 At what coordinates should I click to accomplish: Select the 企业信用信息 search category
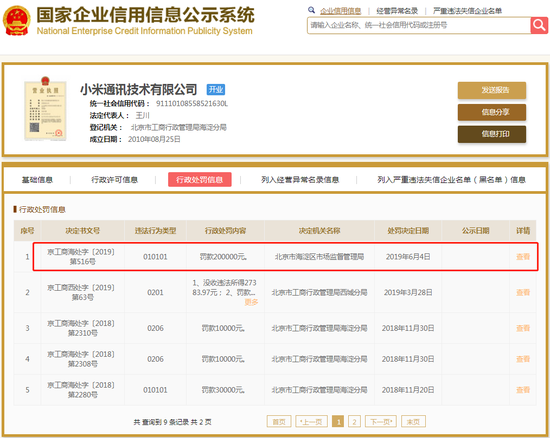coord(341,11)
